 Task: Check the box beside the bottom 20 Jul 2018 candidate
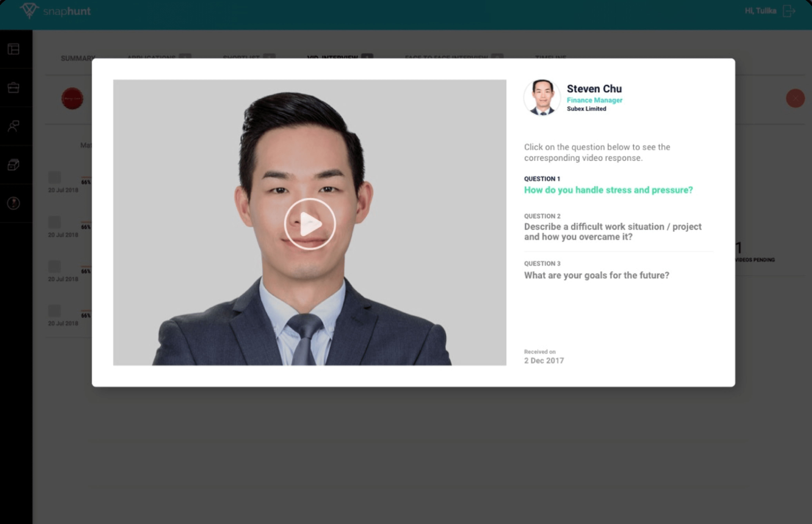(x=54, y=311)
